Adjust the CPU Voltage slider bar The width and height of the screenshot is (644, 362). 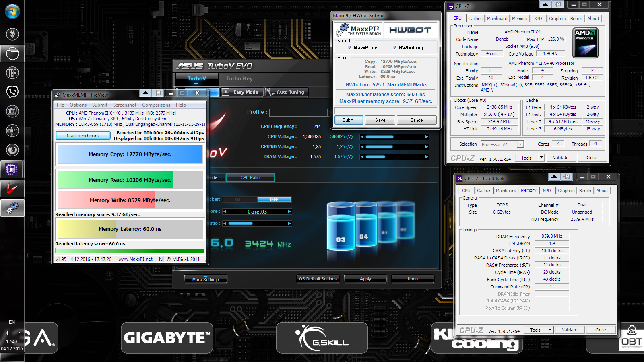click(394, 137)
